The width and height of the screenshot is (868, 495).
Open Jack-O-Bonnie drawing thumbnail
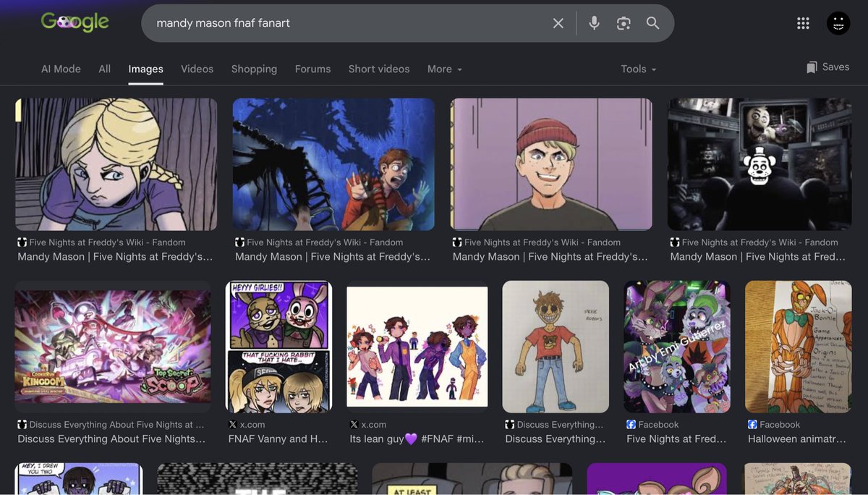799,347
